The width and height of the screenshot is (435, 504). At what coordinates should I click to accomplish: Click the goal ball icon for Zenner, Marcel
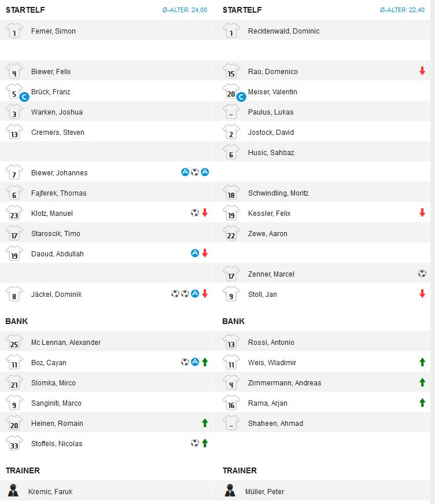coord(422,274)
